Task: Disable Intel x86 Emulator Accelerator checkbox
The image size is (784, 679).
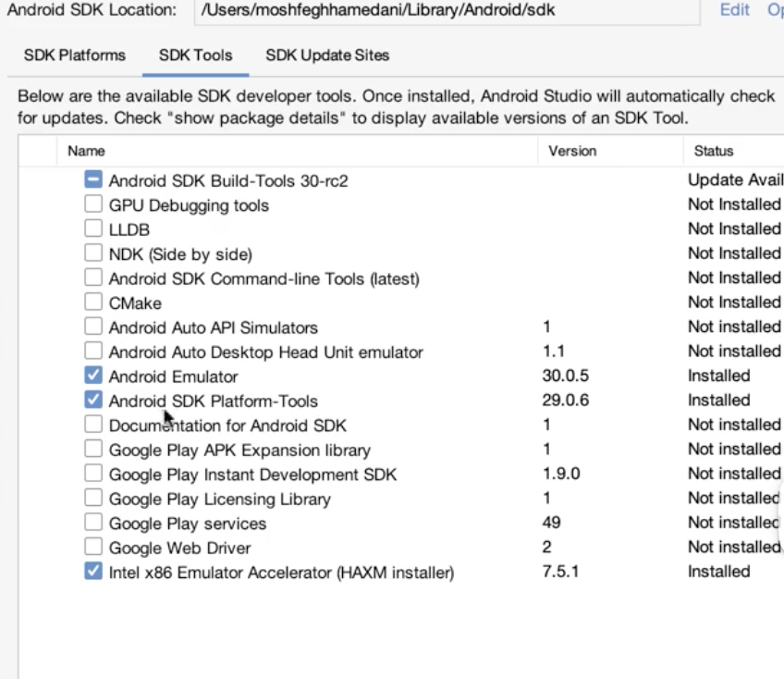Action: tap(93, 571)
